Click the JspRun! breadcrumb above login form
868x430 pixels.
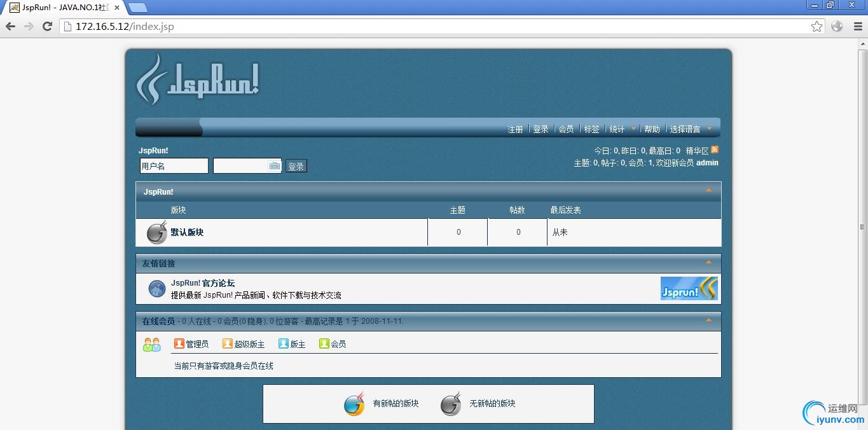153,151
